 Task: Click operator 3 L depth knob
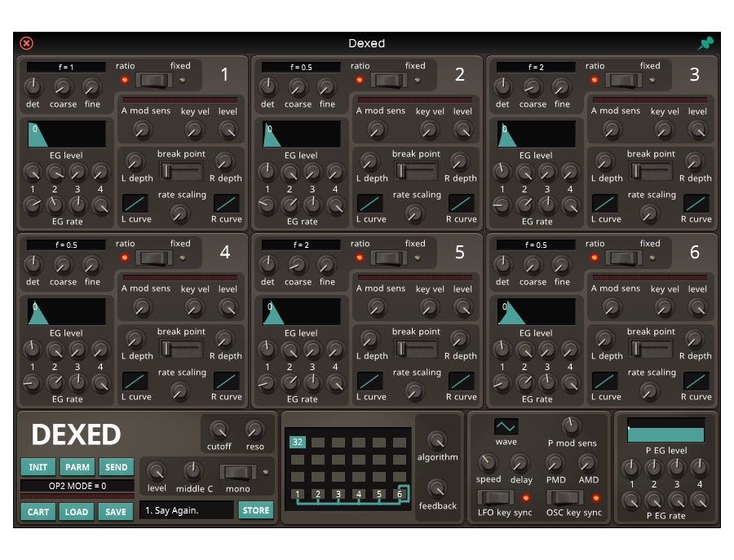pyautogui.click(x=604, y=161)
